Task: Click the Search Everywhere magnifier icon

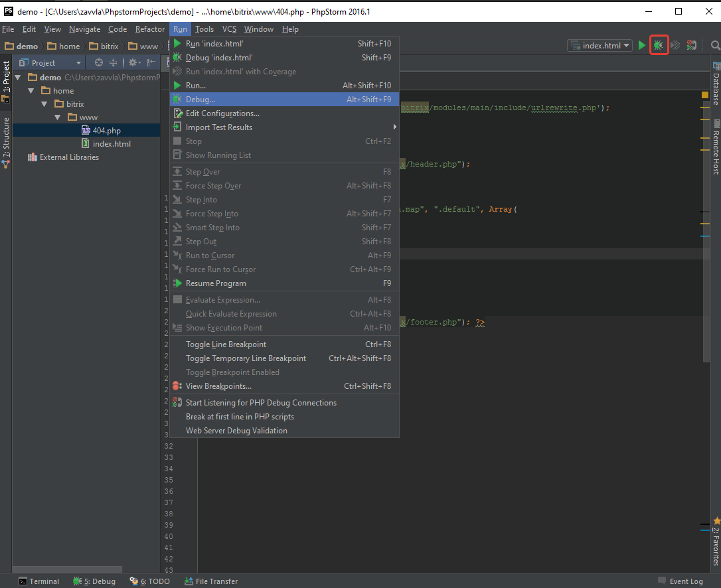Action: pos(715,45)
